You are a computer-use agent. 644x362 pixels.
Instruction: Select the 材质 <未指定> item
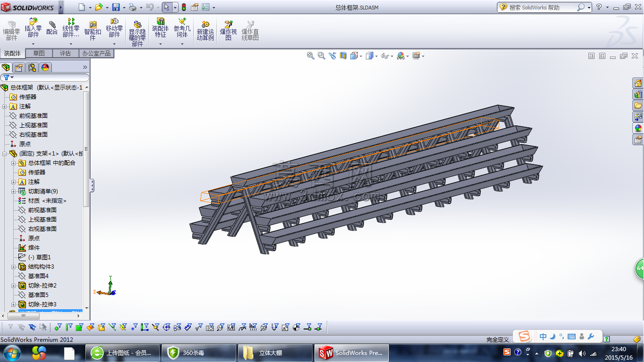point(47,201)
